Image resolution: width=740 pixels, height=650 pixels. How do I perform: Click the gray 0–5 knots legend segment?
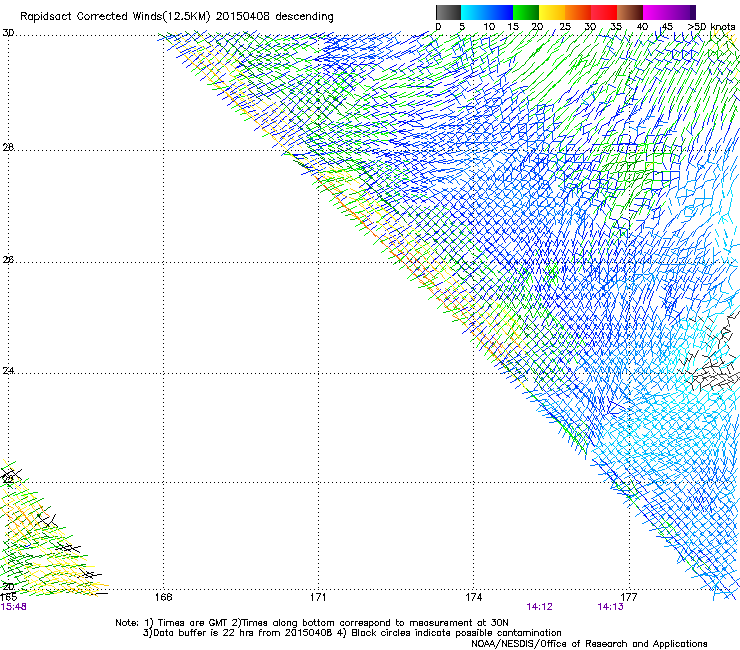[x=448, y=12]
